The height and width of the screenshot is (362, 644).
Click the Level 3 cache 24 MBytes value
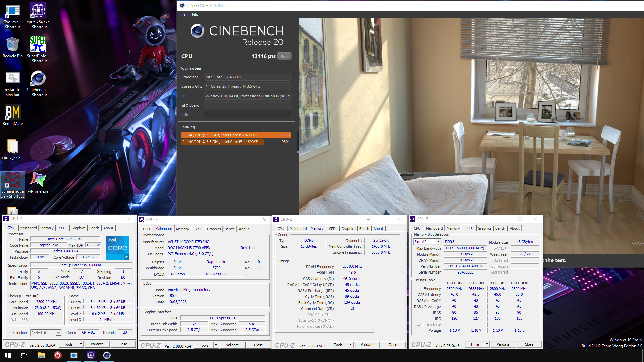(108, 320)
